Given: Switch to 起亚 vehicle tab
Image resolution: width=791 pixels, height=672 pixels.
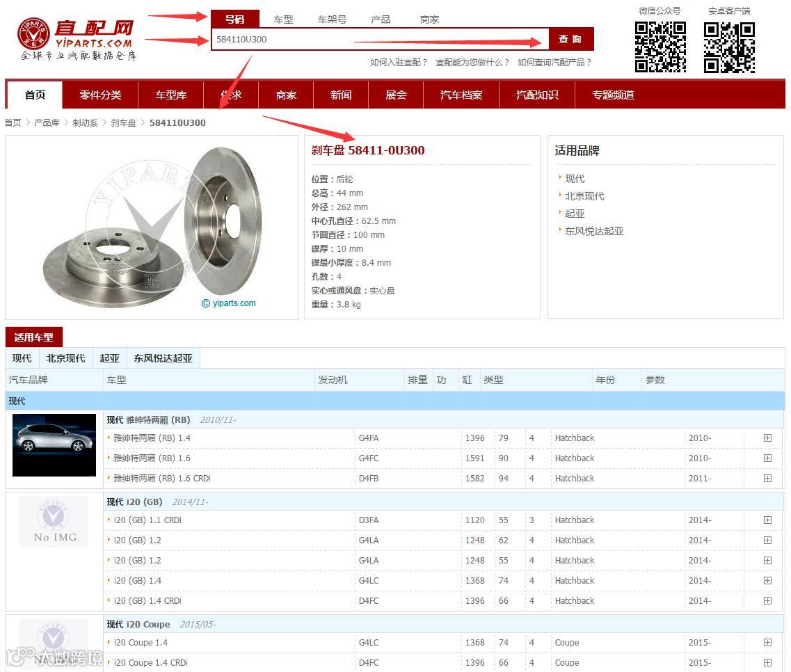Looking at the screenshot, I should point(109,358).
